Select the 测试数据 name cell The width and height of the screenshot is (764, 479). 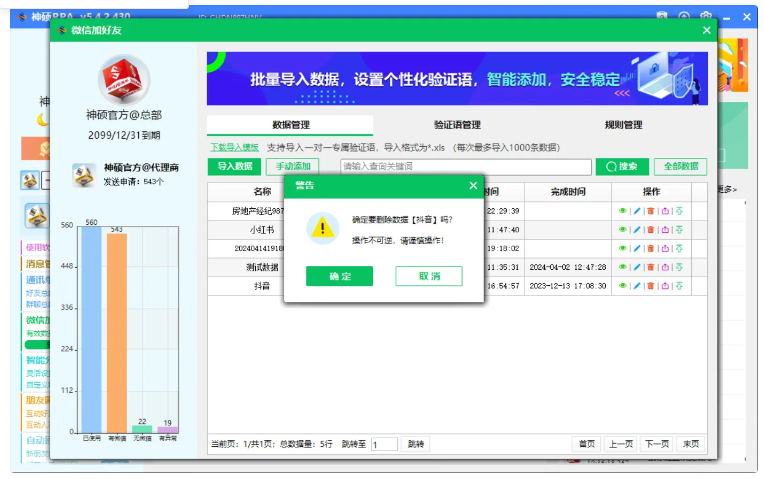click(262, 267)
